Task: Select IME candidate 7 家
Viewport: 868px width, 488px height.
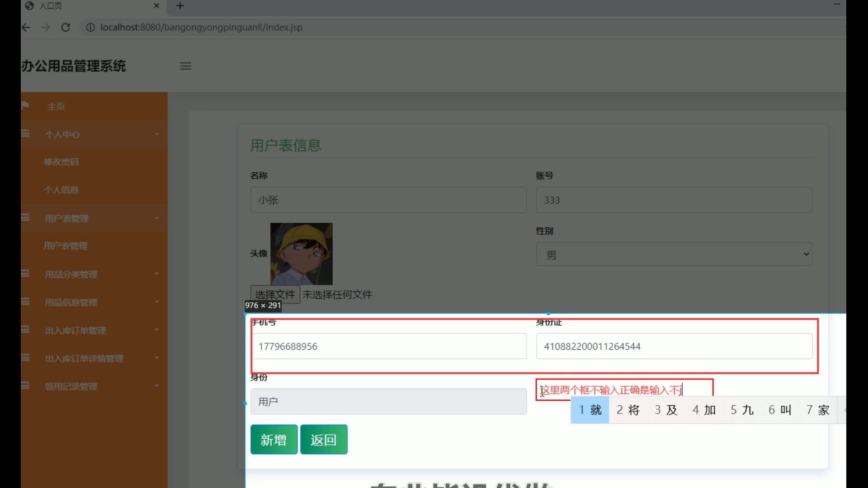Action: pos(818,410)
